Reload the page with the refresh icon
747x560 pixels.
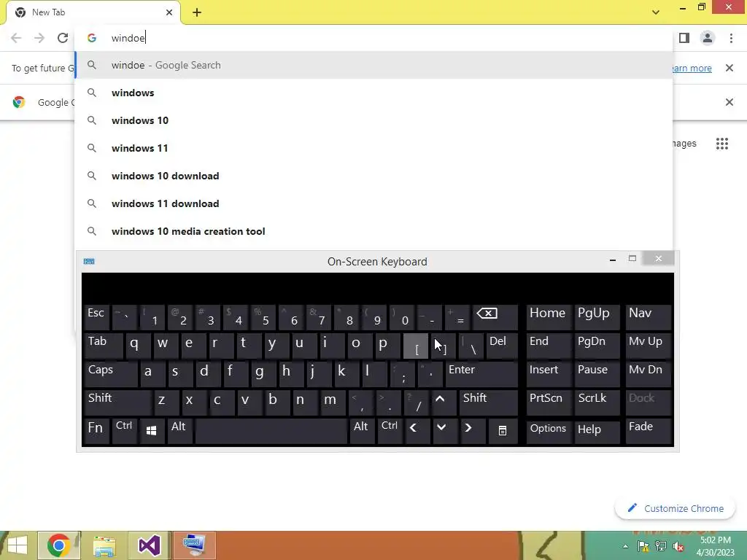63,38
